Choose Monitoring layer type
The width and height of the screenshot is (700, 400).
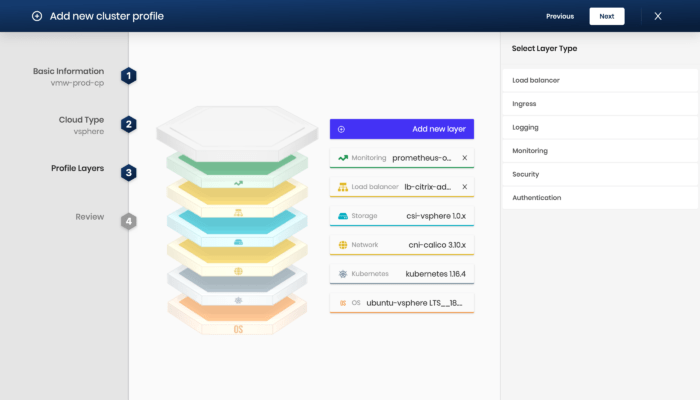coord(600,150)
